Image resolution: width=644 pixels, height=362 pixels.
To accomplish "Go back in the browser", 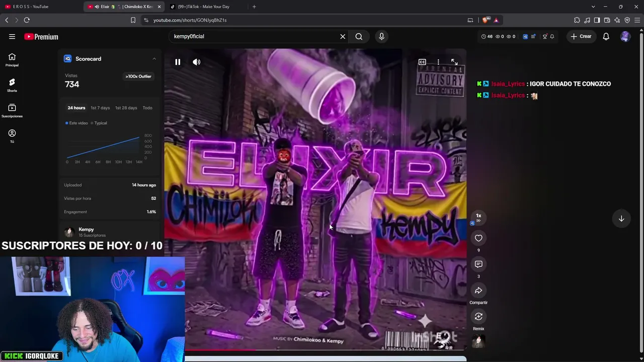I will click(7, 20).
